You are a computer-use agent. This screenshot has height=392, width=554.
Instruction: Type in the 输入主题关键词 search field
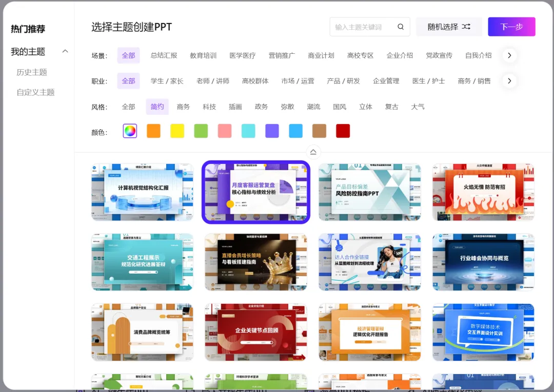pos(369,27)
